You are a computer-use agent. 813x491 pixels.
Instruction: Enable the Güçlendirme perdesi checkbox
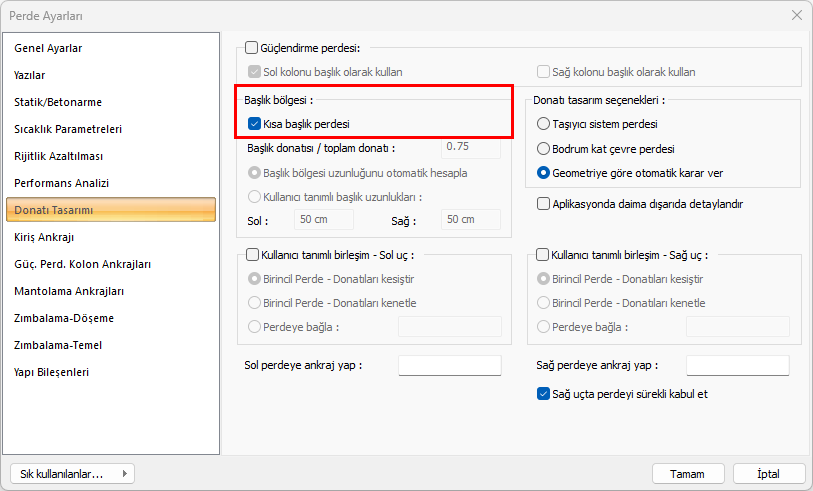click(x=252, y=48)
